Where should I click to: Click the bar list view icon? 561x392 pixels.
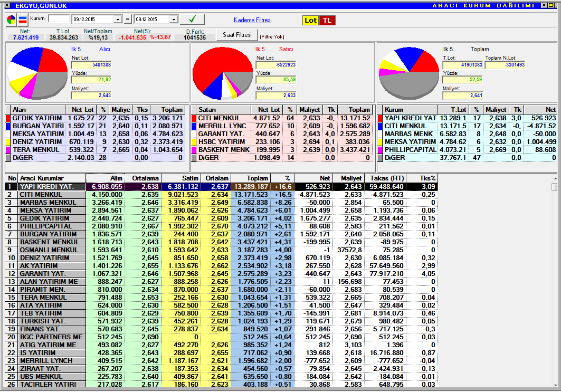23,20
